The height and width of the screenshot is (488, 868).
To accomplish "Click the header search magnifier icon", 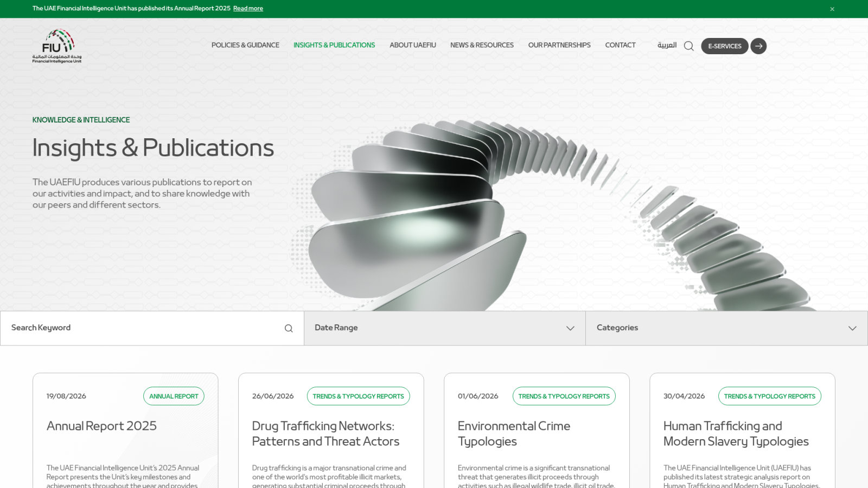I will click(x=689, y=46).
